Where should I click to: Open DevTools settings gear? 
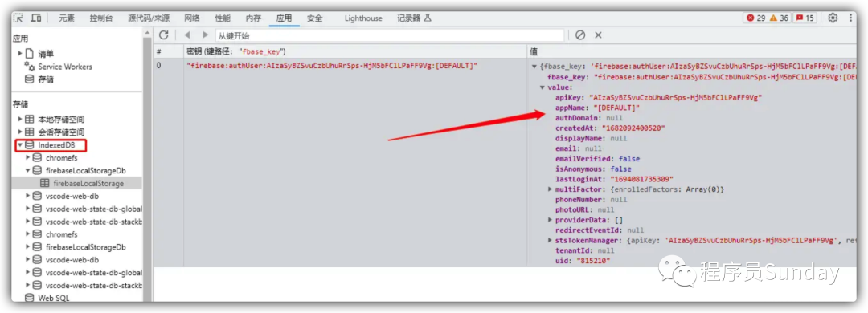(833, 18)
